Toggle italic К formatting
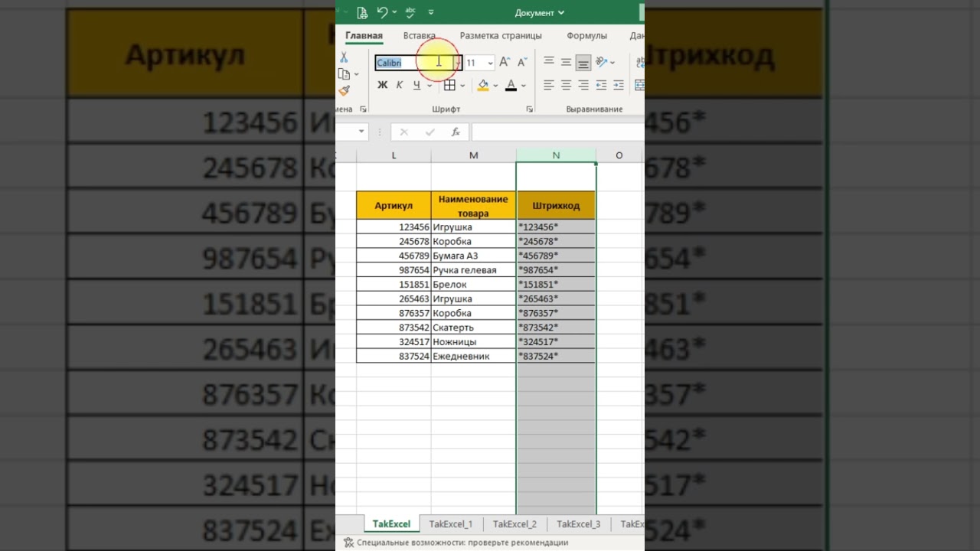Screen dimensions: 980x551 (x=399, y=85)
